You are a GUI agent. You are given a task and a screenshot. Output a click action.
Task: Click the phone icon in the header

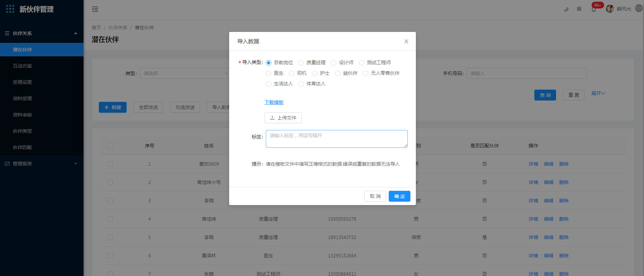566,9
